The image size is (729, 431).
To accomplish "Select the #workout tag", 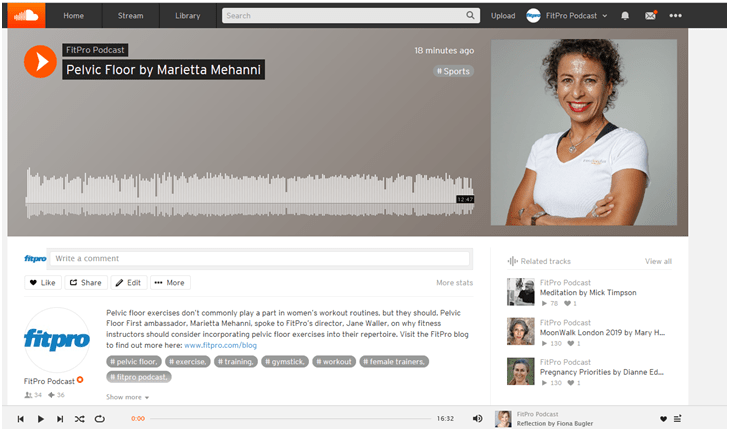I will pyautogui.click(x=334, y=361).
